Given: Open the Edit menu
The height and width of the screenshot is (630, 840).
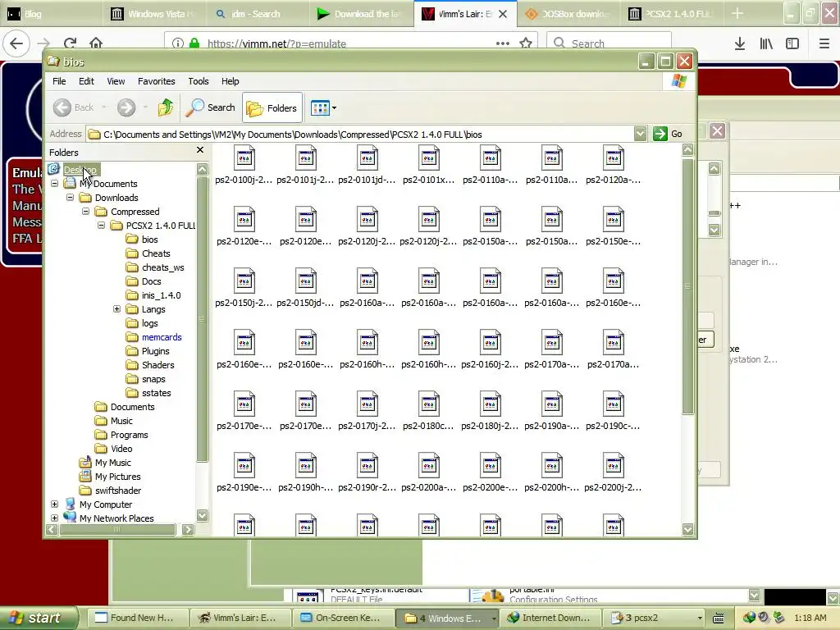Looking at the screenshot, I should (86, 81).
